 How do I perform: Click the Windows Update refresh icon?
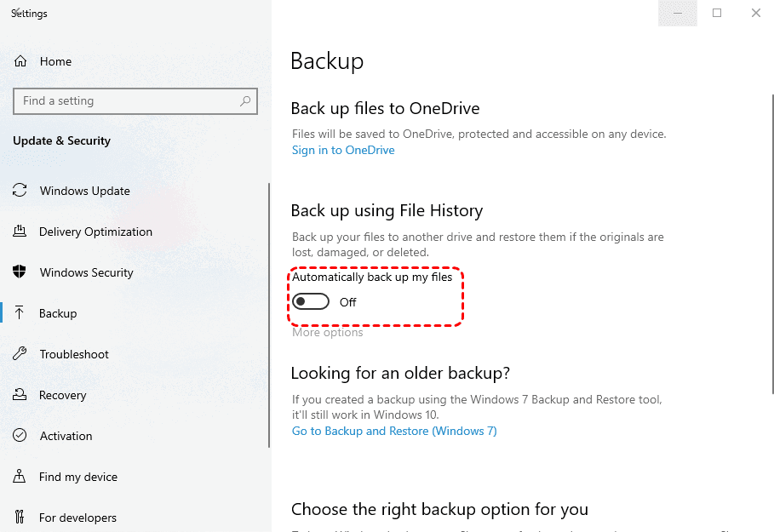coord(20,191)
